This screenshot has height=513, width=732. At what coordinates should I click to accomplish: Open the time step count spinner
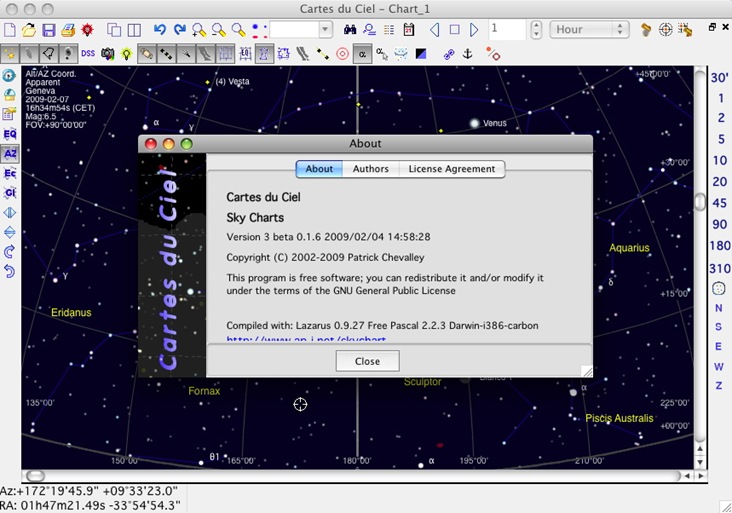pos(536,29)
